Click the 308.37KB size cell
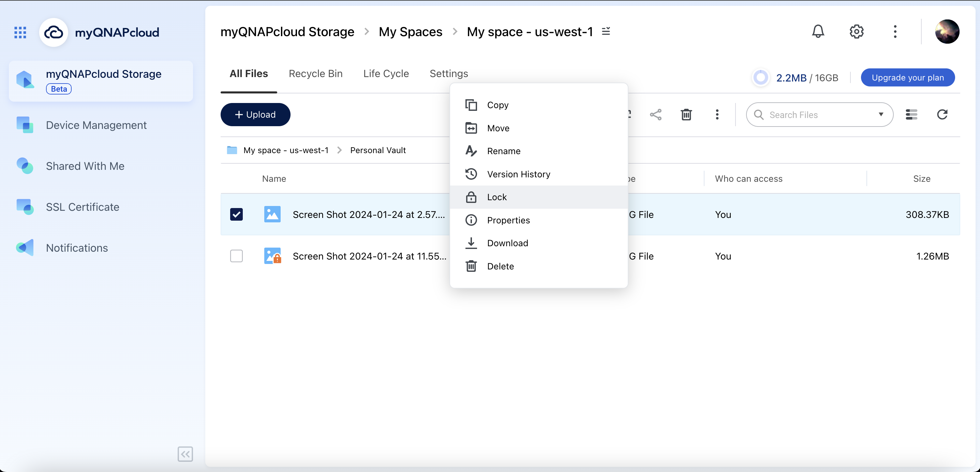The width and height of the screenshot is (980, 472). (927, 214)
